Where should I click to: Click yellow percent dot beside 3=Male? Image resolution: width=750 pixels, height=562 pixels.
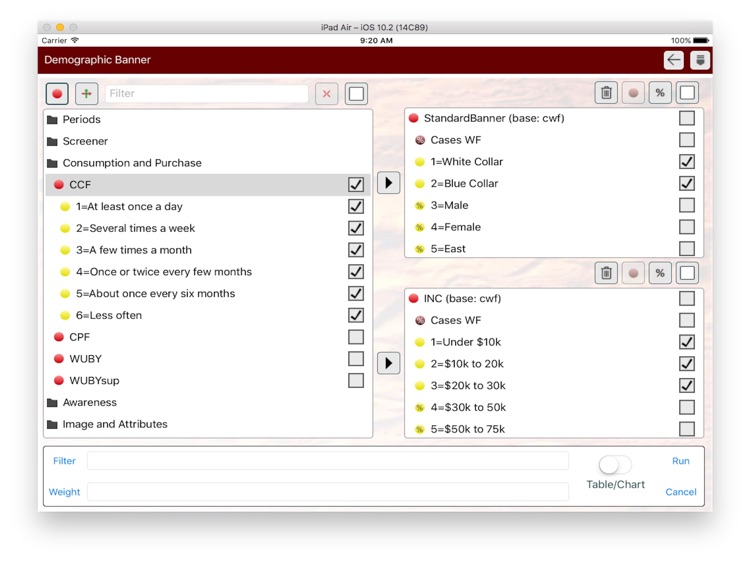pyautogui.click(x=419, y=206)
